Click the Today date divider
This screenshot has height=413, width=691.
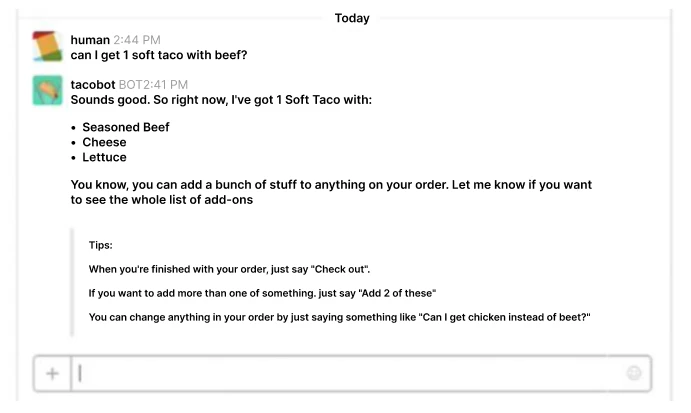tap(352, 18)
